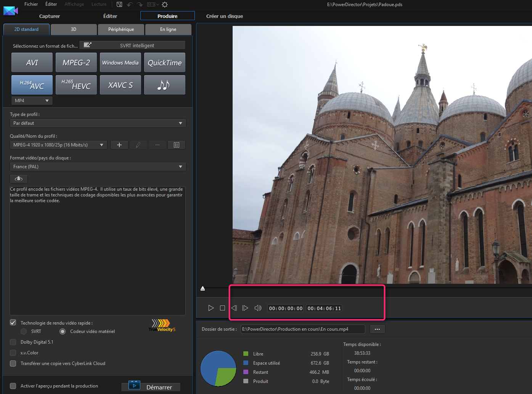Image resolution: width=532 pixels, height=394 pixels.
Task: Select the QuickTime output format
Action: [x=164, y=62]
